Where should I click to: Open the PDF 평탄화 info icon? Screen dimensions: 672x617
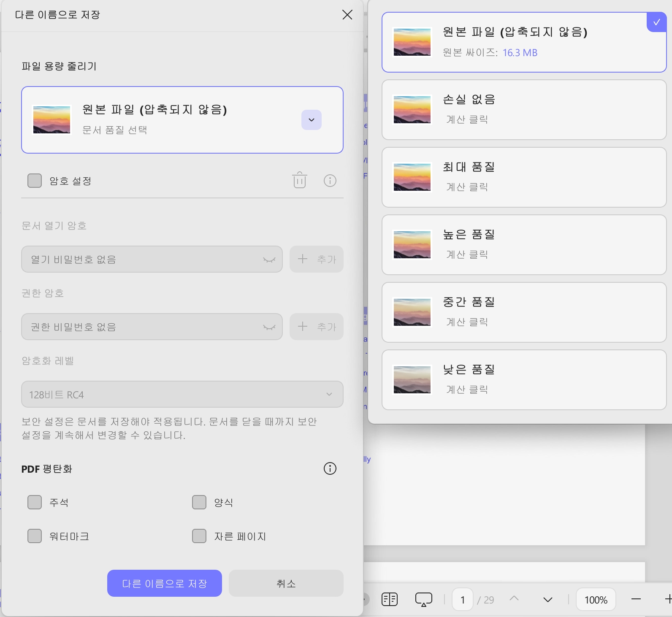pos(330,468)
